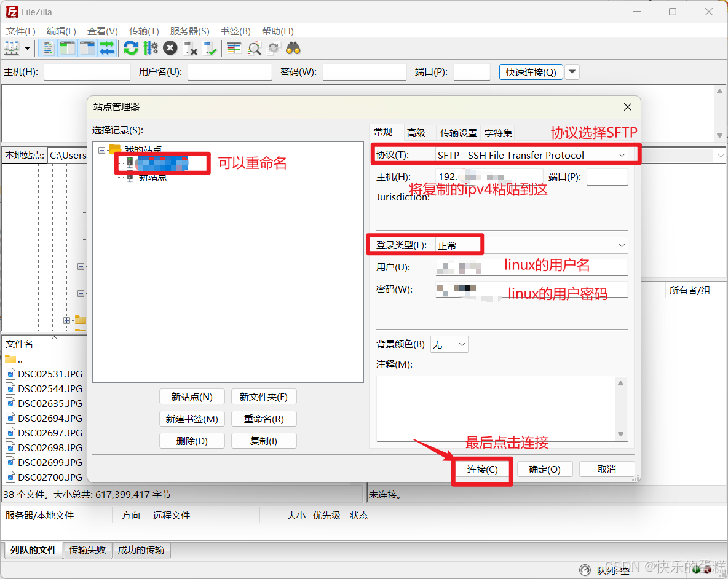Click the disconnect from server icon

pyautogui.click(x=191, y=48)
